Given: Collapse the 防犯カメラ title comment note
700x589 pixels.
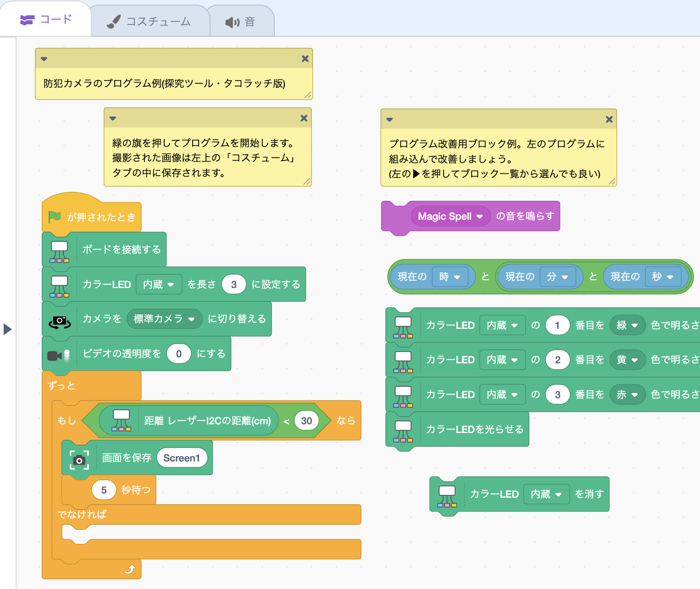Looking at the screenshot, I should pyautogui.click(x=44, y=59).
